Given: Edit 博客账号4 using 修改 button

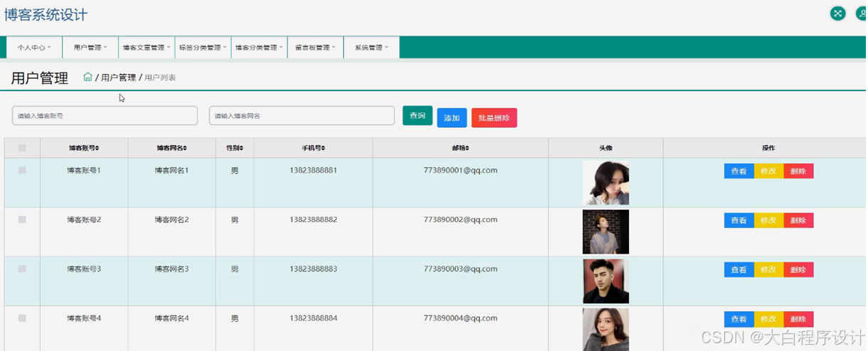Looking at the screenshot, I should [x=768, y=319].
